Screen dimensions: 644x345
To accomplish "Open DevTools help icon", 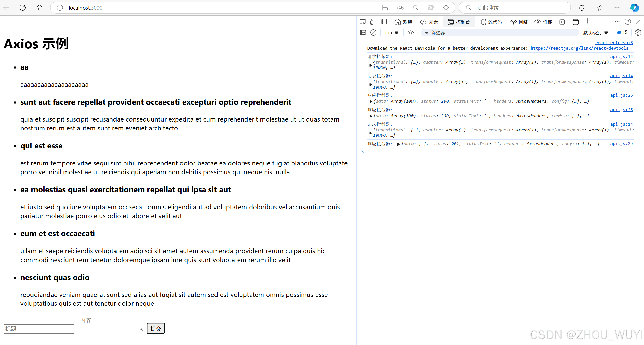I will (x=628, y=22).
